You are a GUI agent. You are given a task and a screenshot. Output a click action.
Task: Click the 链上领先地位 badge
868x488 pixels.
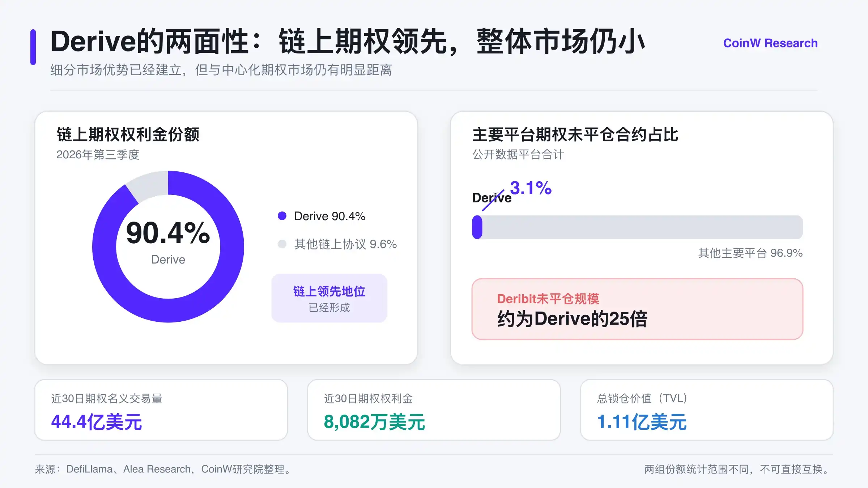[329, 298]
